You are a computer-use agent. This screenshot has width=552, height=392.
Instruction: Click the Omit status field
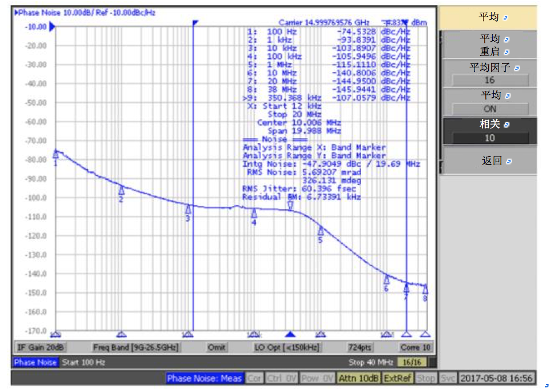(x=216, y=347)
